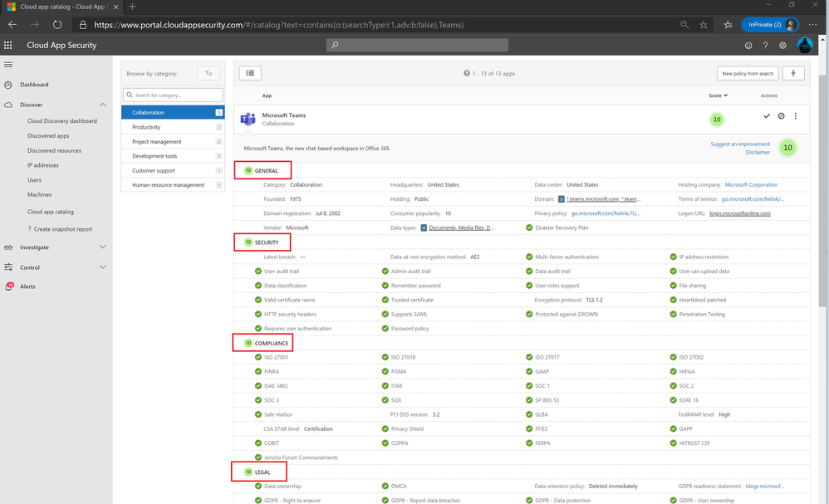Open the Microsoft Corporation hosting company link
This screenshot has height=504, width=829.
click(751, 185)
